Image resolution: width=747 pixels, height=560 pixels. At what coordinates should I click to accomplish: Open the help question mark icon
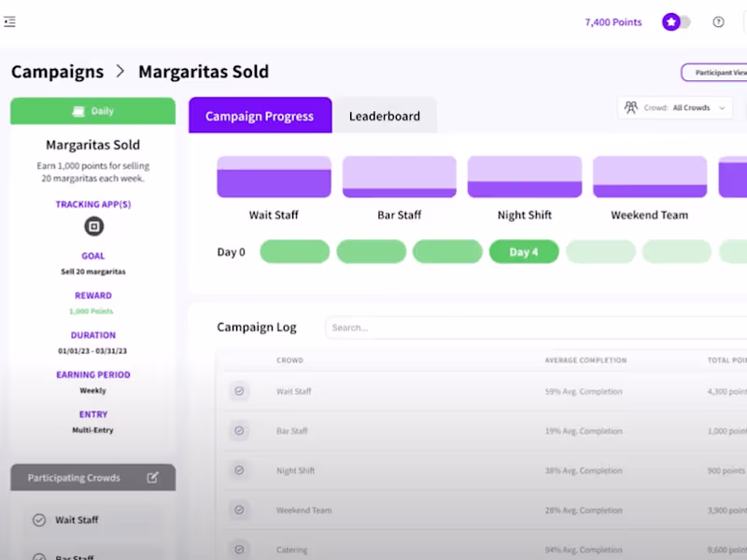(718, 21)
